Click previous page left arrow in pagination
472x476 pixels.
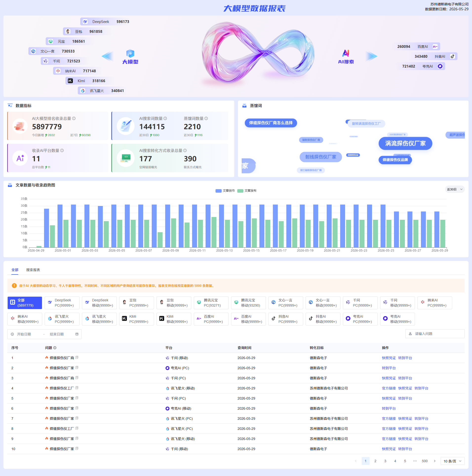coord(356,461)
